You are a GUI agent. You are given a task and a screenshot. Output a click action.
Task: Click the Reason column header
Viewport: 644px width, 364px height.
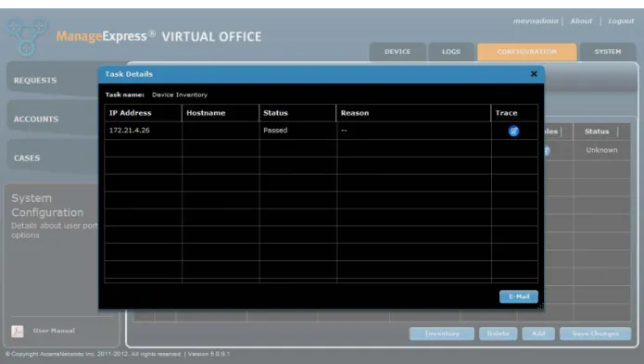413,113
